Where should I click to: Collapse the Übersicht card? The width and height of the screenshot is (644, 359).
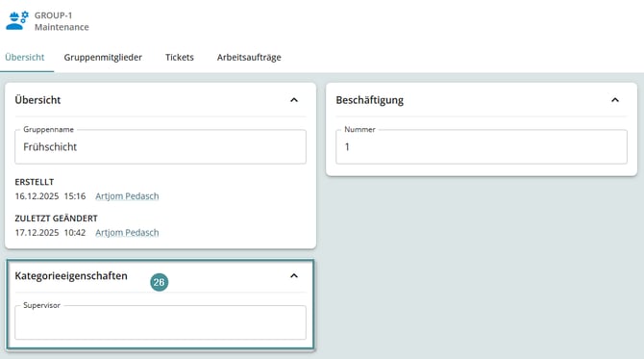294,100
